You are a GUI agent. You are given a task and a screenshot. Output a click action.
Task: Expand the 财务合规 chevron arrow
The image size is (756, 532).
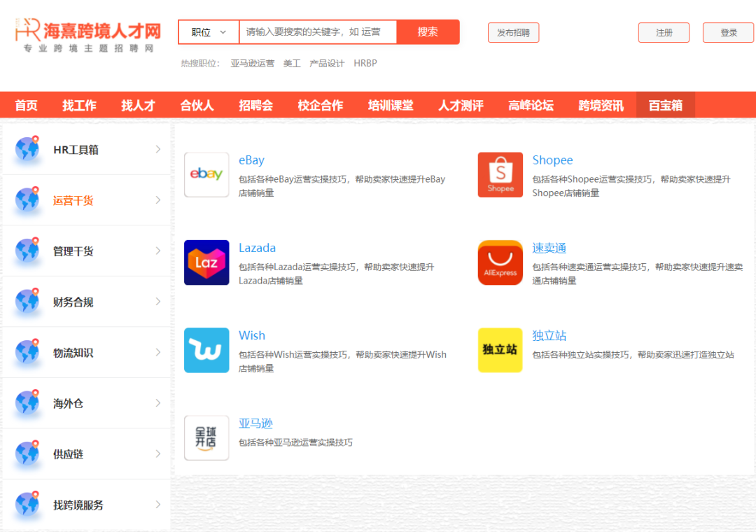point(158,302)
